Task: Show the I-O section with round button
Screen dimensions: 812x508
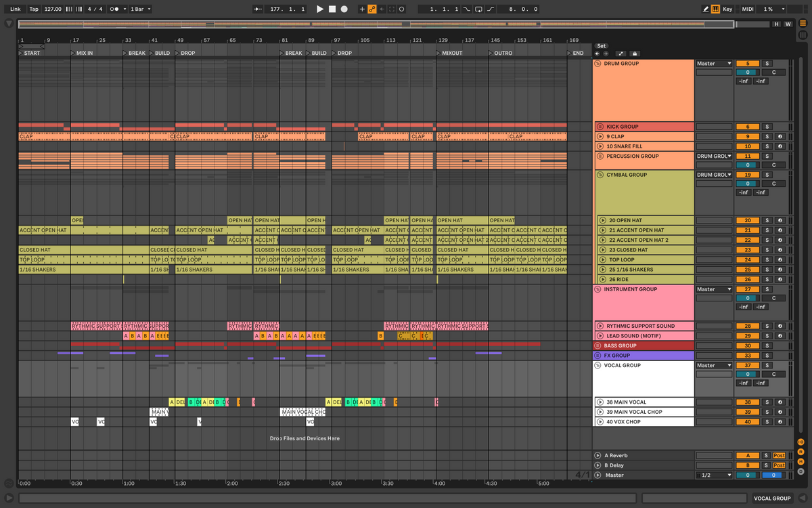Action: coord(800,442)
